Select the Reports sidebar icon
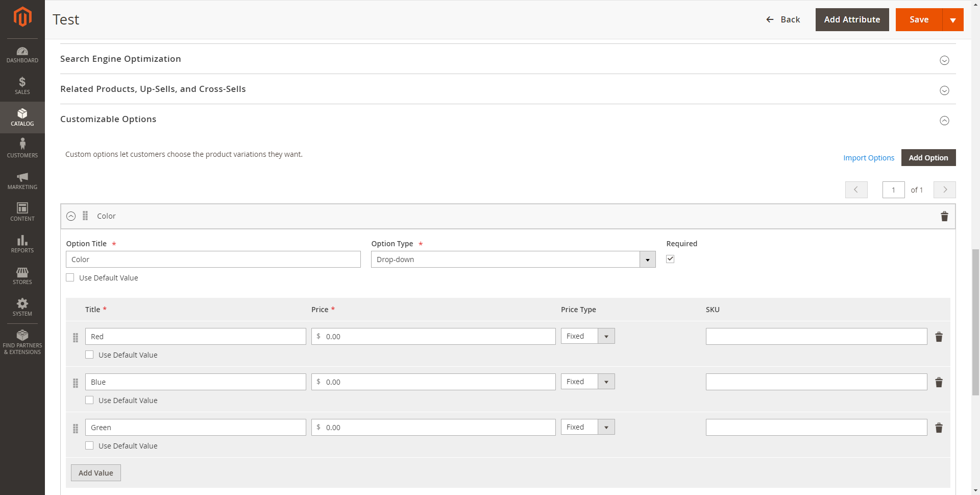The image size is (980, 495). (x=22, y=244)
